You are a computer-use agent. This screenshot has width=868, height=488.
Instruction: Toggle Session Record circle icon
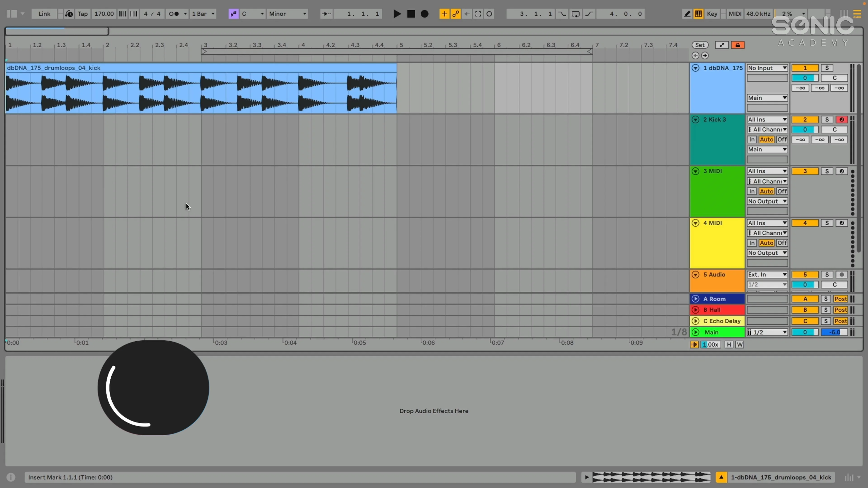(489, 14)
